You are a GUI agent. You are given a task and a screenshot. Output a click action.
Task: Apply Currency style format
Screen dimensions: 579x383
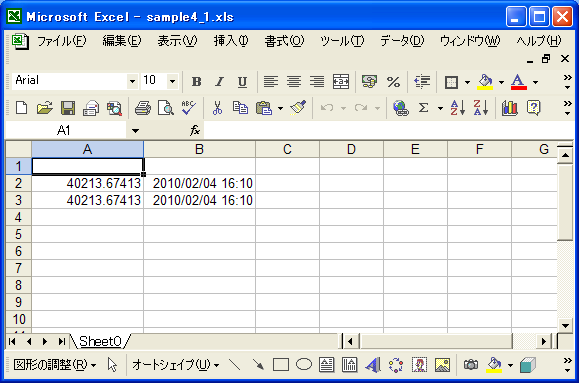point(369,82)
